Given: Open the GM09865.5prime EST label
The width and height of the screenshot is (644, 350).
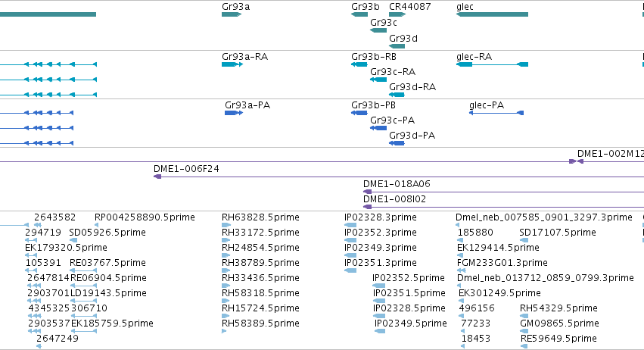Looking at the screenshot, I should click(559, 323).
